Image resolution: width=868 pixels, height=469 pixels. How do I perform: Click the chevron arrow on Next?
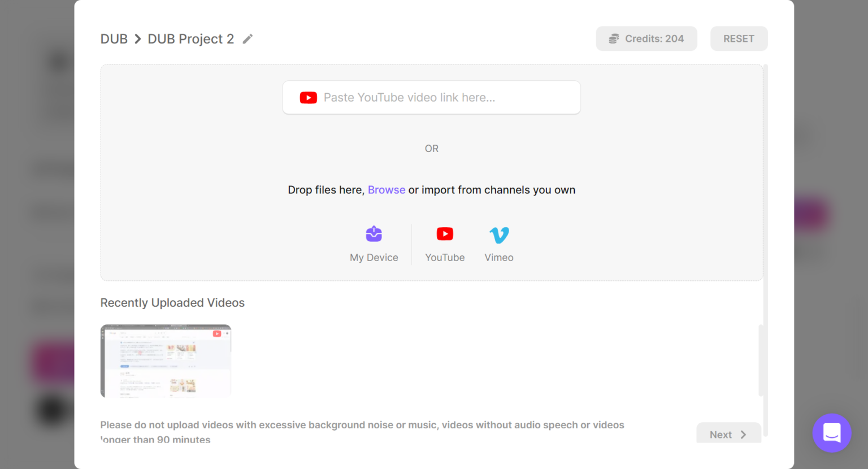744,435
